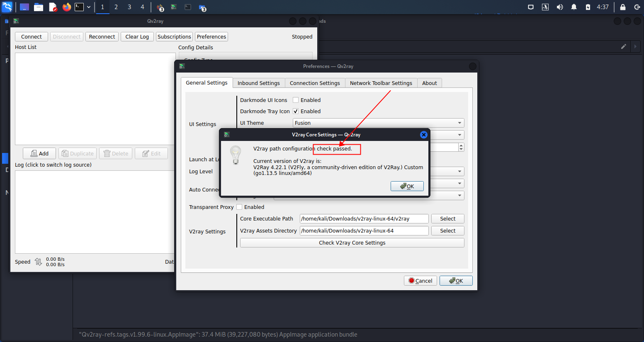Switch to workspace 4
This screenshot has width=644, height=342.
142,7
